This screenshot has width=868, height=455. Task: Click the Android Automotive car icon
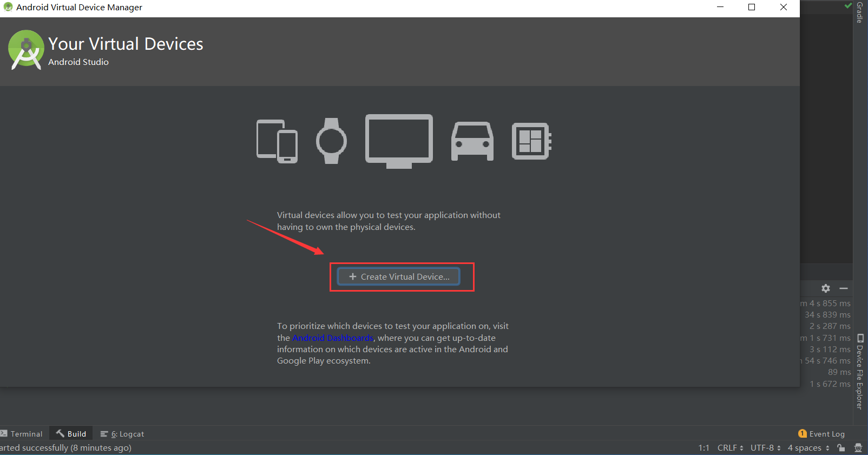472,141
